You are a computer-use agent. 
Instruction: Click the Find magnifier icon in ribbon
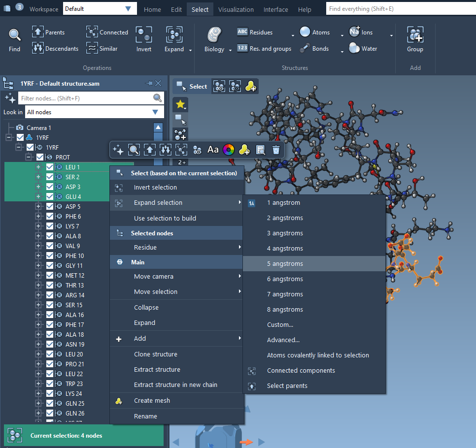(x=15, y=35)
